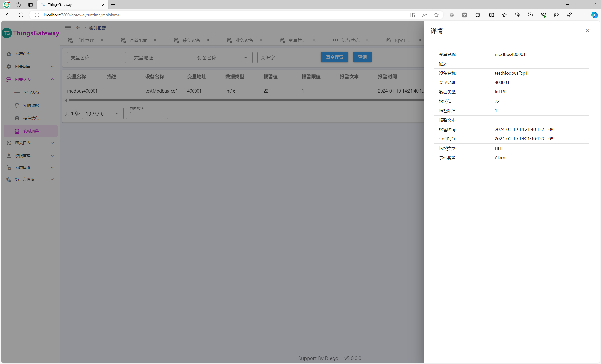Close the 插件管理 tab
Screen dimensions: 601x364
pos(102,40)
